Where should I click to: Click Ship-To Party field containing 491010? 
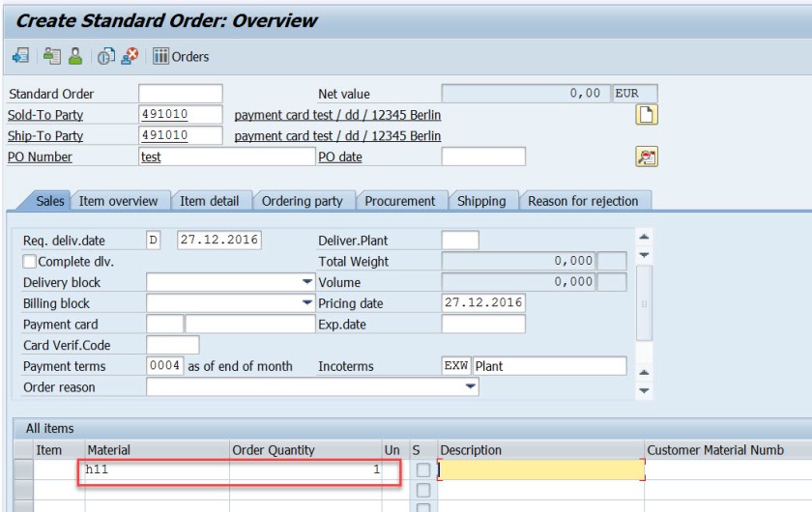181,135
